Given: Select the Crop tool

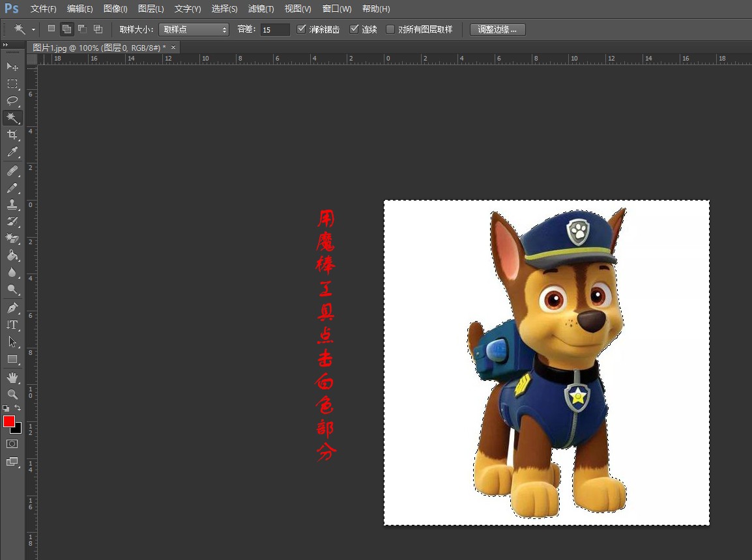Looking at the screenshot, I should (12, 135).
